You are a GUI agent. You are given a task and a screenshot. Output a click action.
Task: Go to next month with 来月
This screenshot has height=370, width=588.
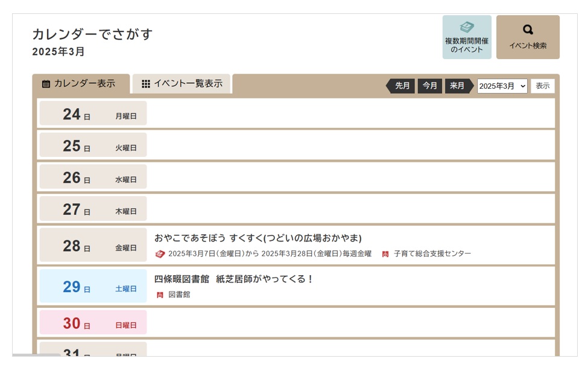point(458,86)
